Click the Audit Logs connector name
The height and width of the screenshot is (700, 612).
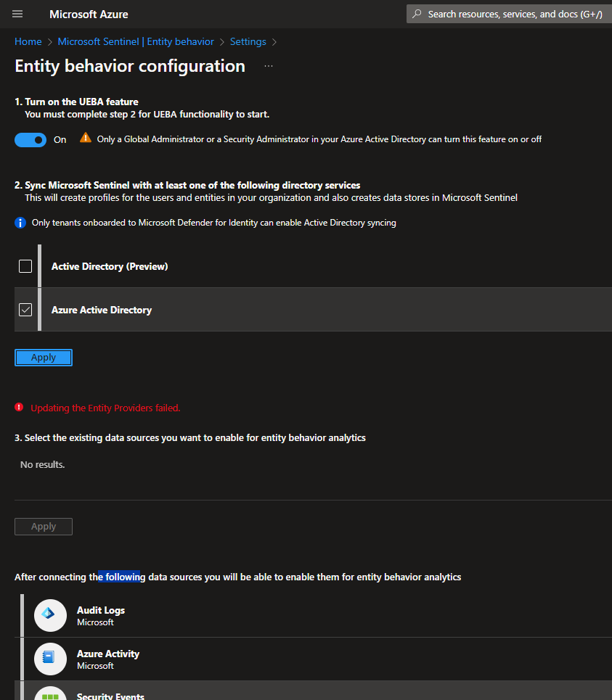point(101,610)
